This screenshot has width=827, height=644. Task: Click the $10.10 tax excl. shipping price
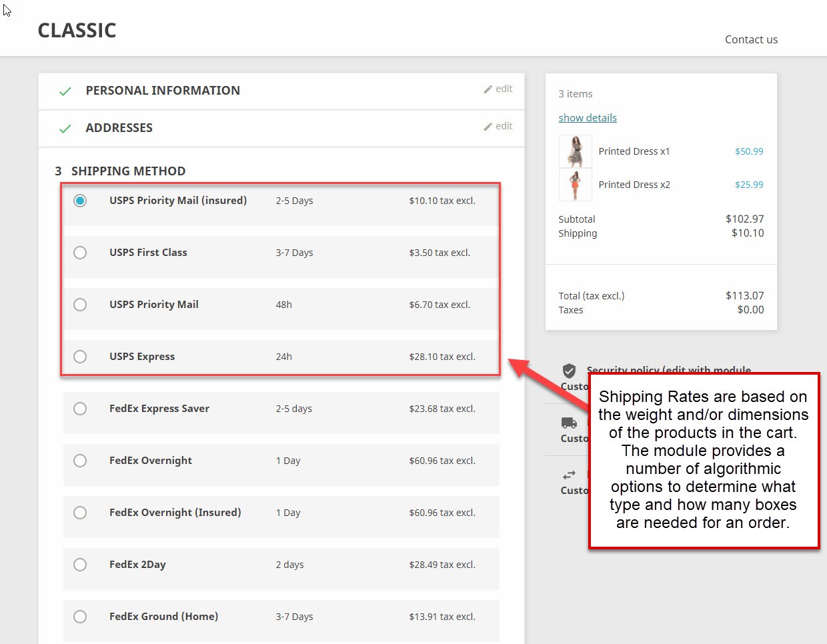[x=442, y=201]
